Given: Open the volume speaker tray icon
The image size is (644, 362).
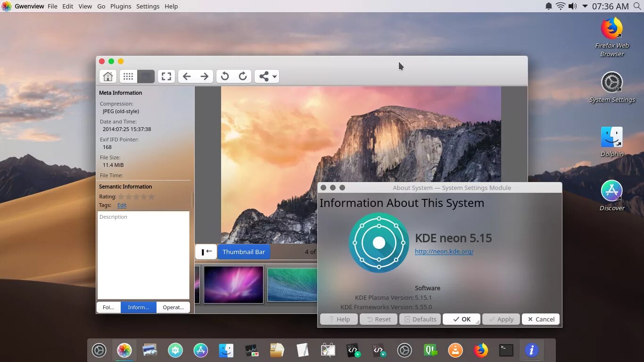Looking at the screenshot, I should point(572,6).
